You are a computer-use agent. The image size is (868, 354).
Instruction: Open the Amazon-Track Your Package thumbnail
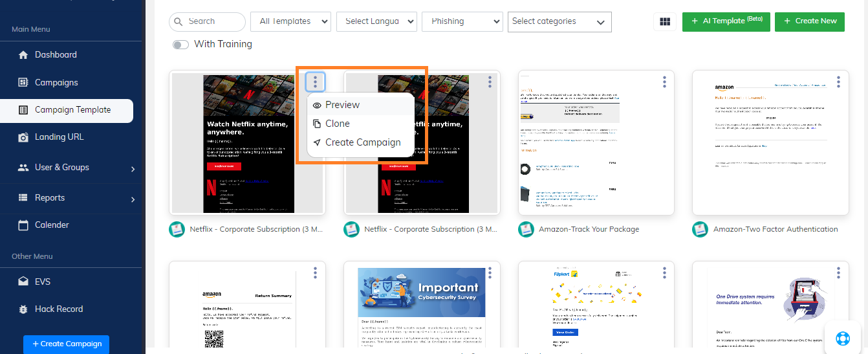pos(596,143)
